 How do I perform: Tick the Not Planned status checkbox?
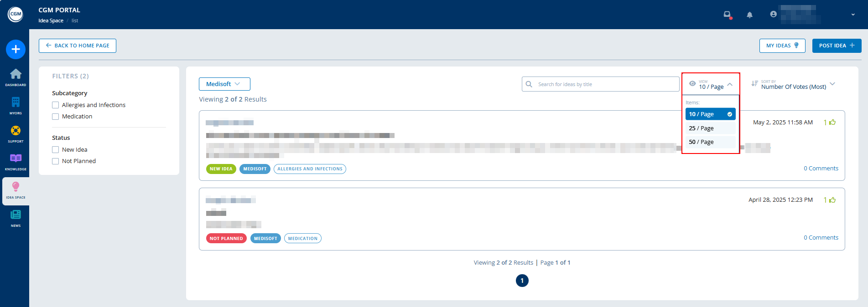point(56,161)
